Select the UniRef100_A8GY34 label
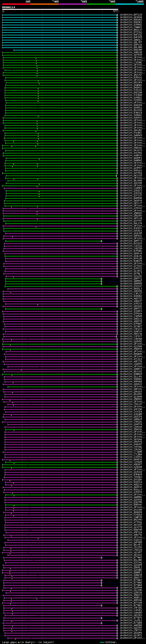Image resolution: width=146 pixels, height=644 pixels. coord(131,334)
